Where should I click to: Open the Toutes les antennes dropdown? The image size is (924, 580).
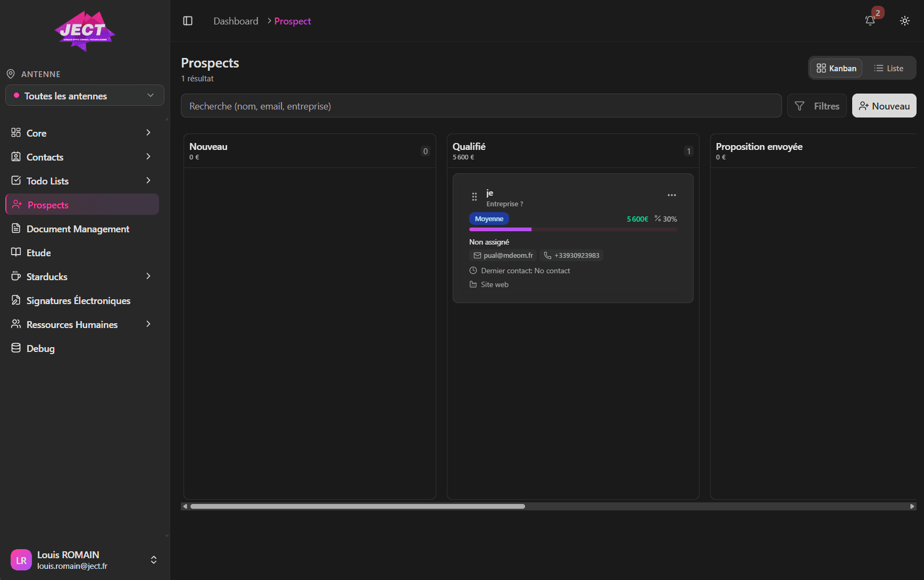coord(85,96)
